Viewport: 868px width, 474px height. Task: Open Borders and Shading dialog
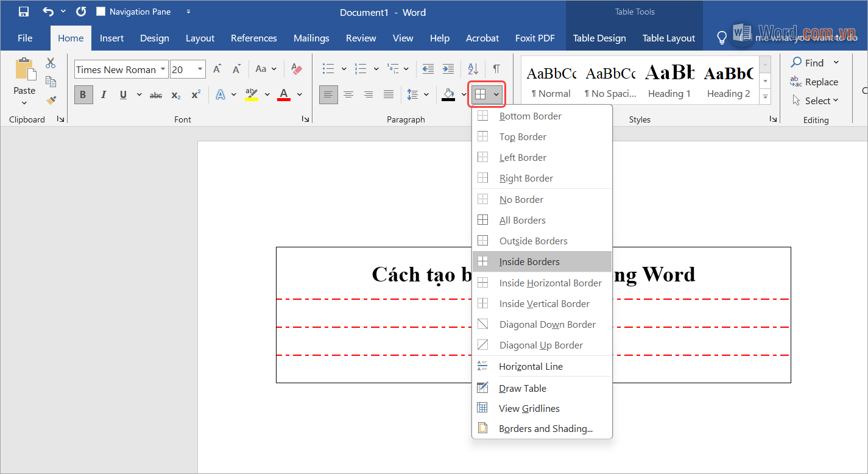pos(545,428)
